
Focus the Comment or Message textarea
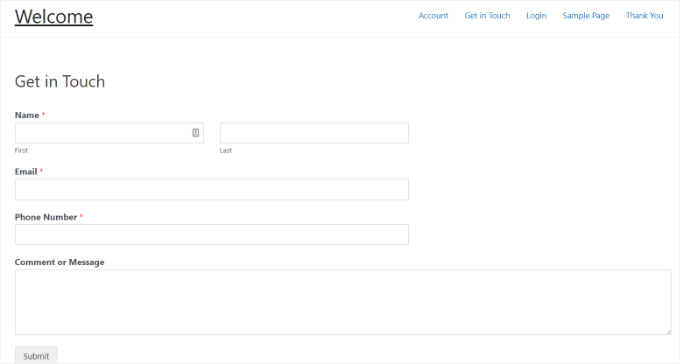[x=343, y=302]
